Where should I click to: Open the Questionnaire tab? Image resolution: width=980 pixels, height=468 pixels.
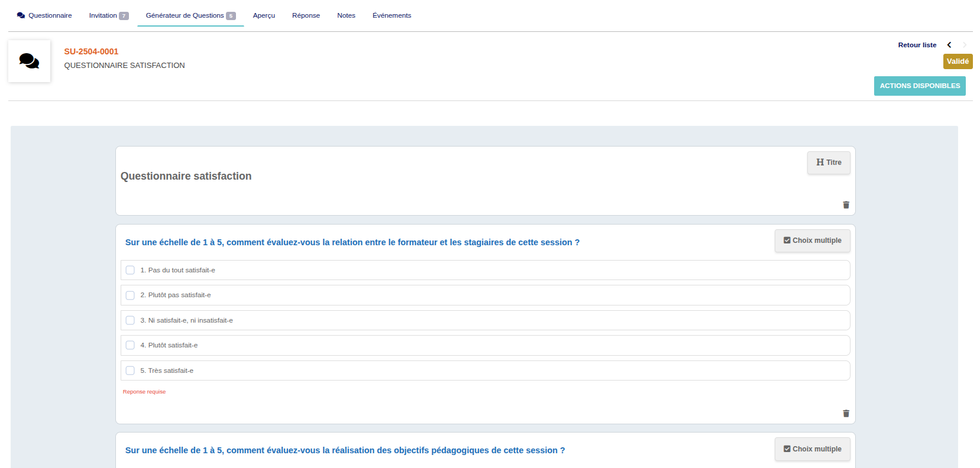[45, 15]
